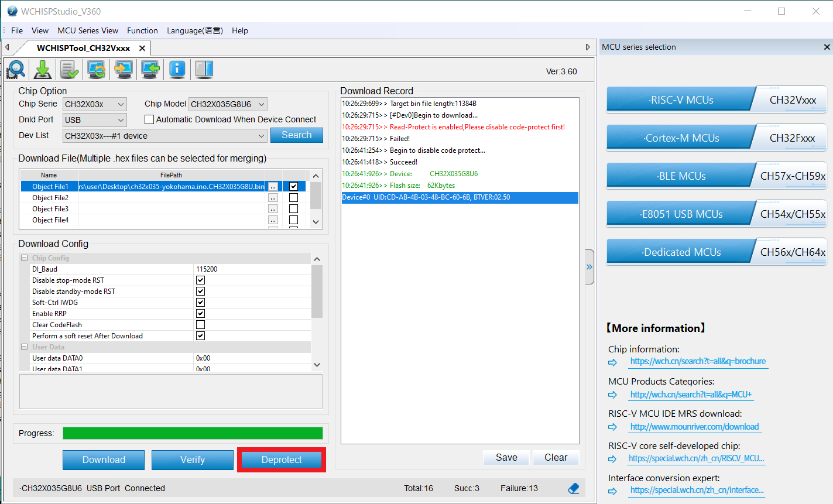Click the Dl_Baud value 115200

[x=207, y=269]
